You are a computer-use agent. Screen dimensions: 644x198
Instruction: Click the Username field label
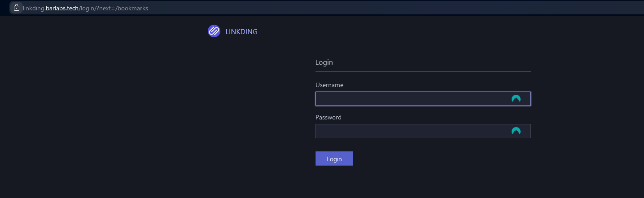coord(329,85)
